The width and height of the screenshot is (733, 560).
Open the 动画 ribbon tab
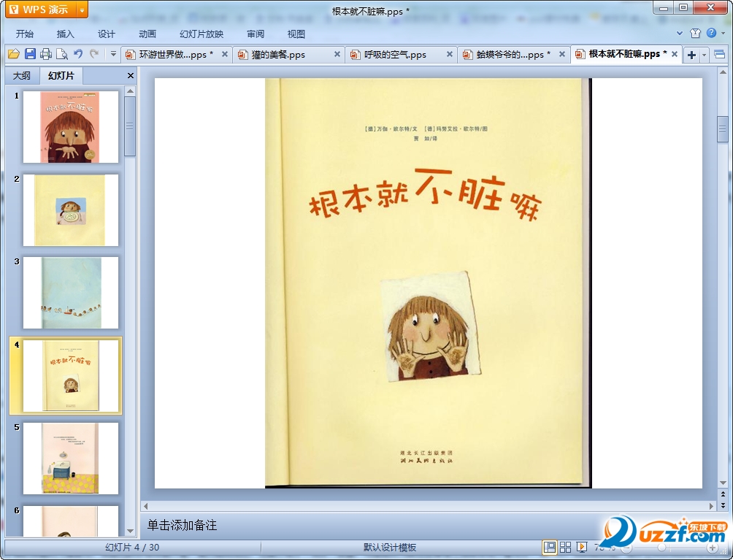pos(147,34)
